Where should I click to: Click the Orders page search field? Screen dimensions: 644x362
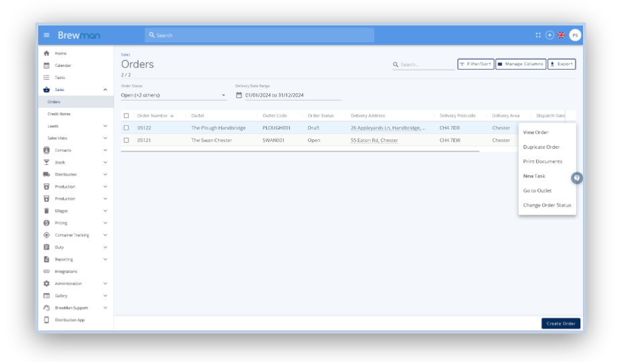tap(423, 64)
